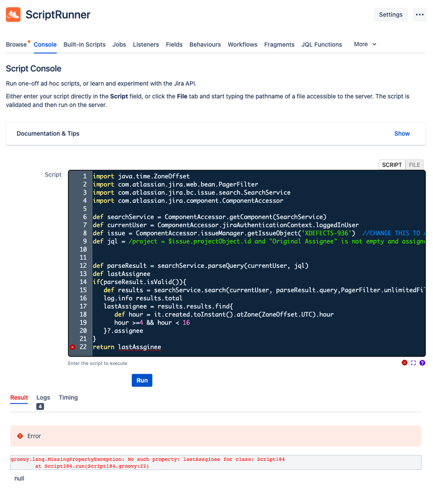Toggle the fullscreen editor icon
Image resolution: width=433 pixels, height=504 pixels.
click(x=413, y=363)
